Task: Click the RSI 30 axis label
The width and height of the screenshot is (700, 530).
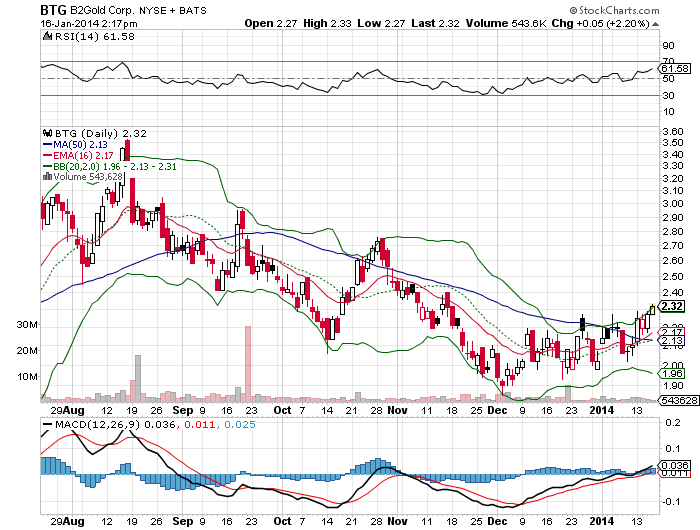Action: click(x=668, y=96)
